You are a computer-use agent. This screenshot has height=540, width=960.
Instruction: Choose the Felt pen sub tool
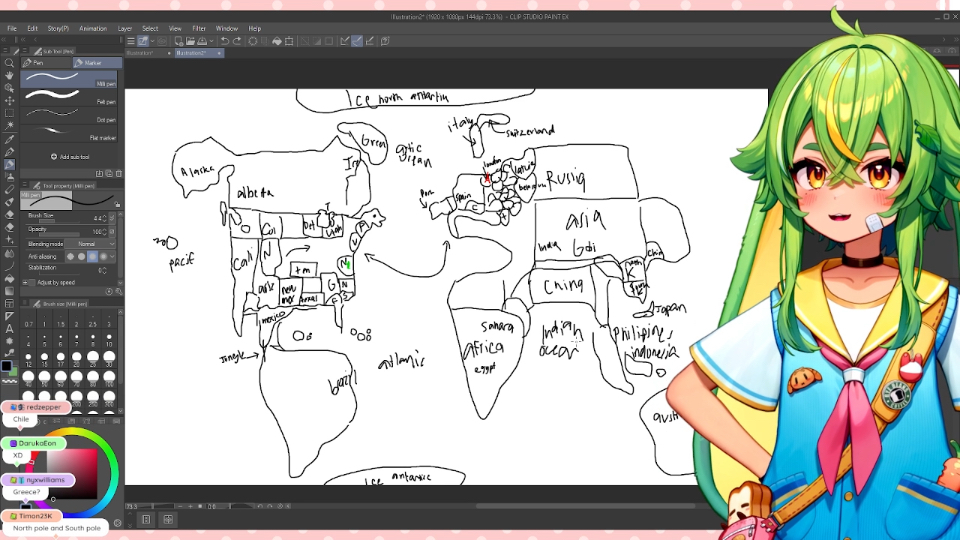69,96
